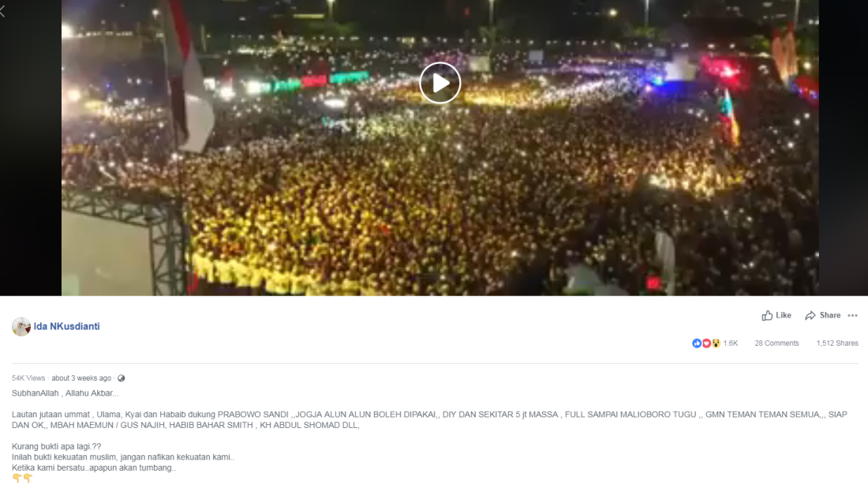Click the blue thumbs-up reaction icon

(x=697, y=344)
